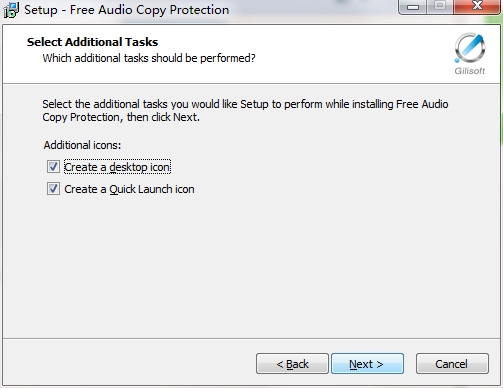The height and width of the screenshot is (388, 503).
Task: Toggle option via 'Create a Quick Launch icon' label
Action: 129,189
